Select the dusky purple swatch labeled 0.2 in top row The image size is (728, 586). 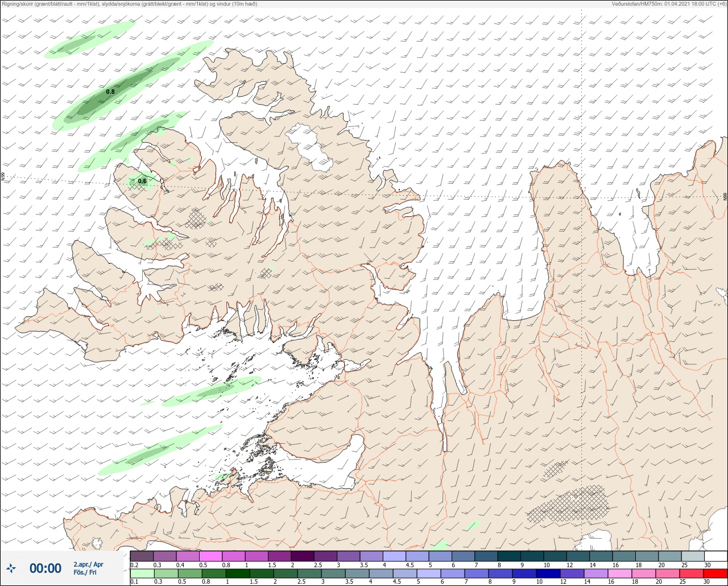pos(142,556)
